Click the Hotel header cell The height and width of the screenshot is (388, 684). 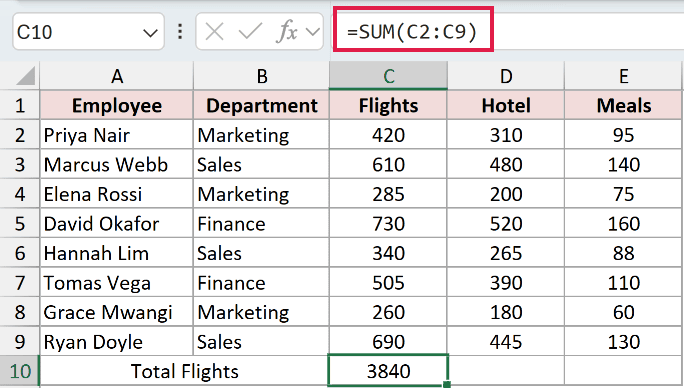[x=506, y=106]
